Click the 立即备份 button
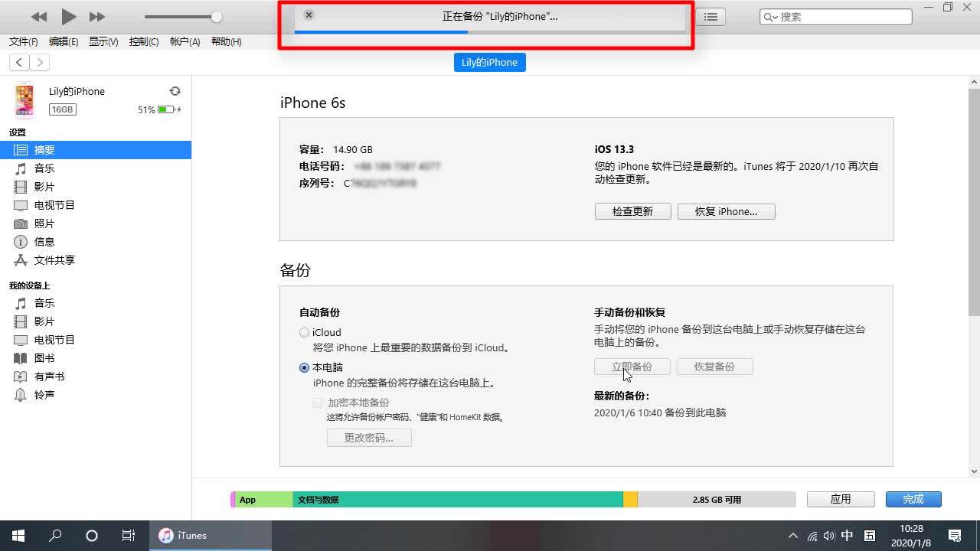 632,367
